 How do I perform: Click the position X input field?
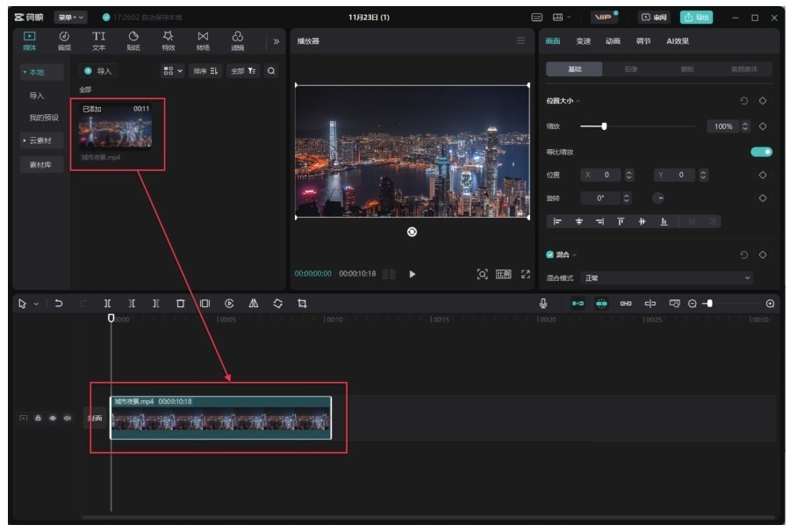599,175
